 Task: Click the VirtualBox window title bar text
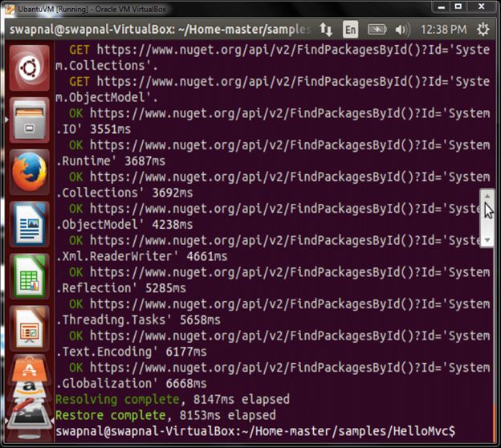pos(92,10)
